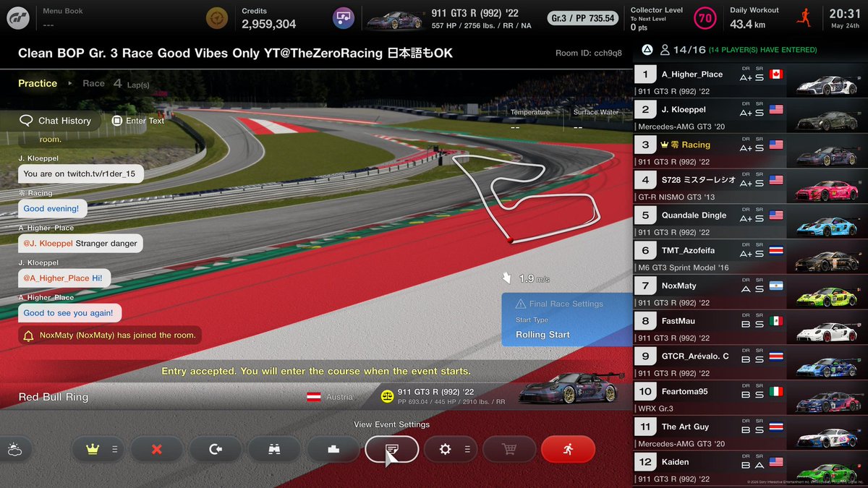Screen dimensions: 868x488
Task: Click the purple garage car icon
Action: click(x=343, y=18)
